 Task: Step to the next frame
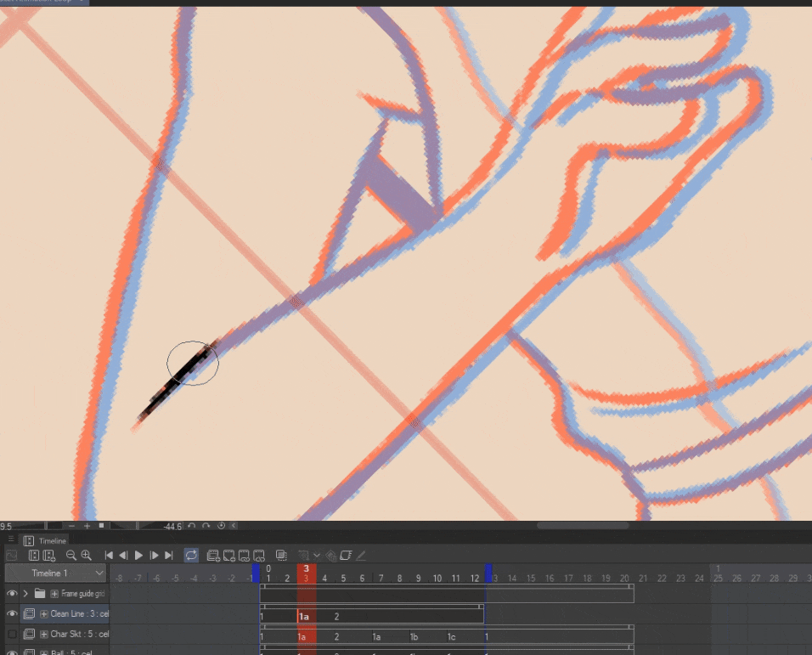click(x=154, y=556)
